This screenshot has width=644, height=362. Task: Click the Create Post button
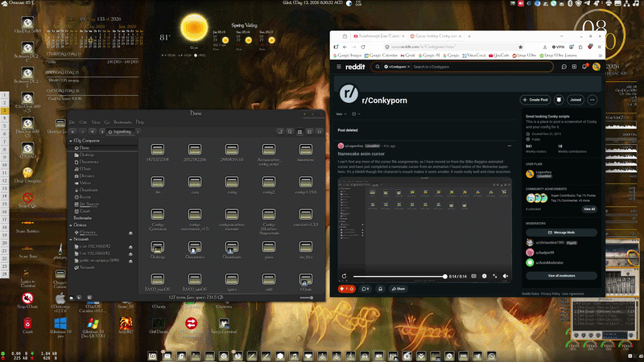pyautogui.click(x=535, y=100)
